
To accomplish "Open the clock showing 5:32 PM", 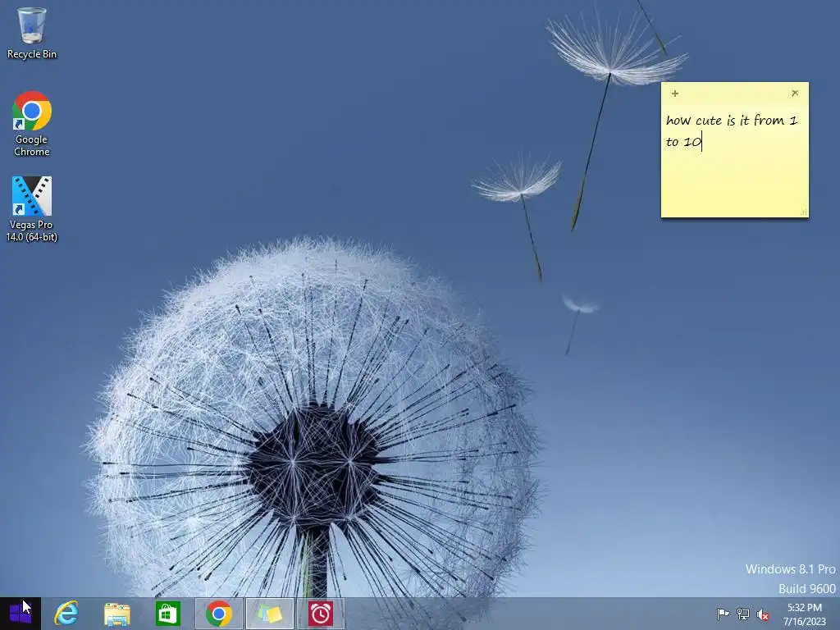I will (x=805, y=614).
